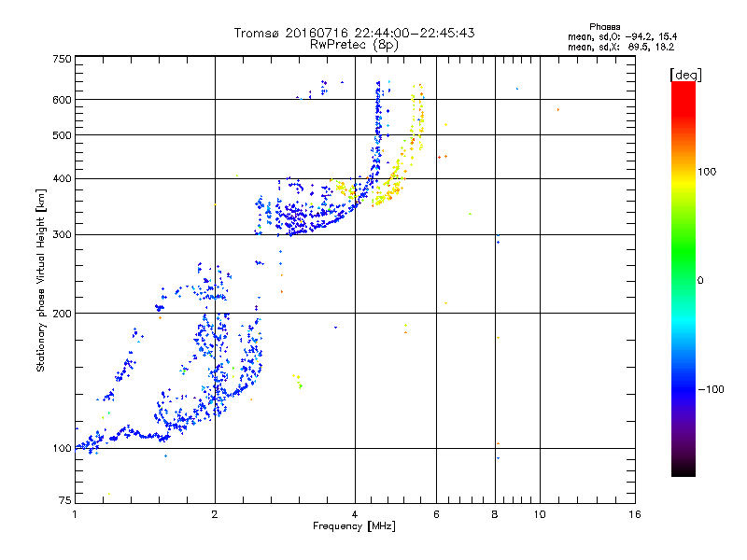The image size is (747, 560).
Task: Click the y-axis tick label '75'
Action: click(65, 500)
